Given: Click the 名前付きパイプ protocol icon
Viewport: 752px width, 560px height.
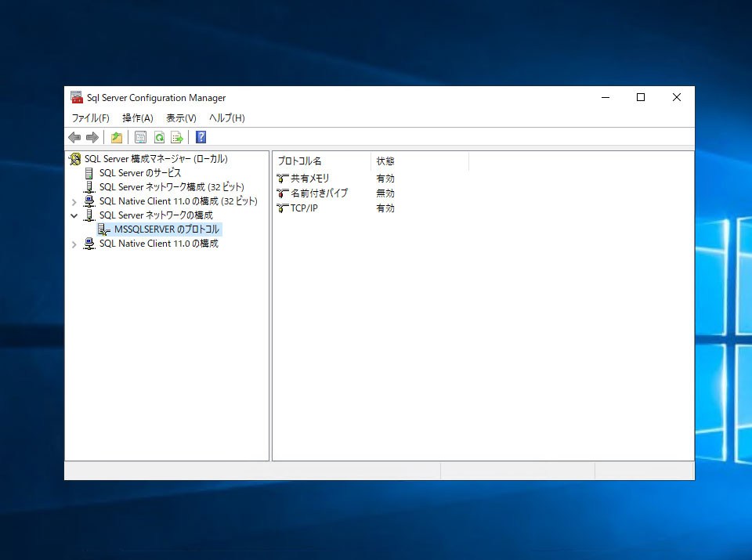Looking at the screenshot, I should [x=283, y=193].
